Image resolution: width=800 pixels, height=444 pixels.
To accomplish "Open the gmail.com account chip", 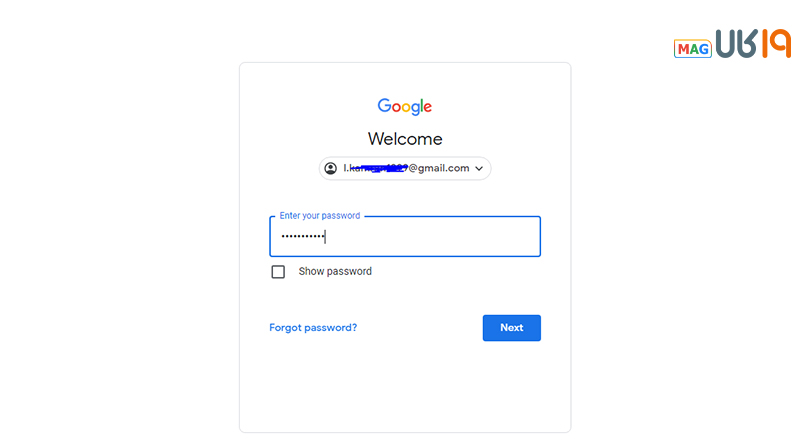I will [x=405, y=168].
